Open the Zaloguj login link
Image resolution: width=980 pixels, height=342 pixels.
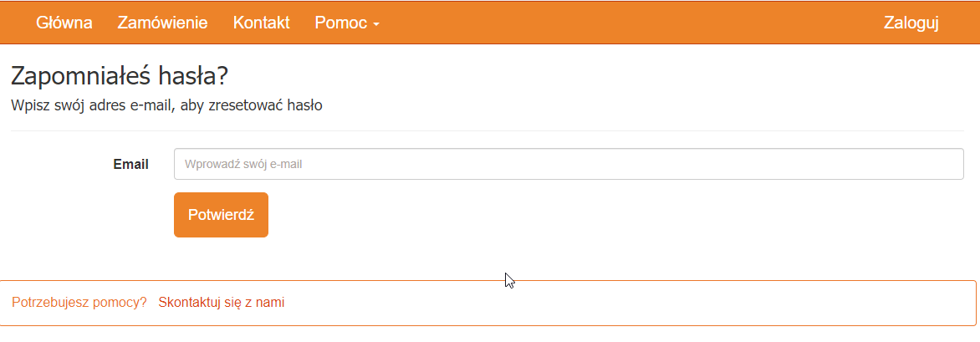pos(911,23)
